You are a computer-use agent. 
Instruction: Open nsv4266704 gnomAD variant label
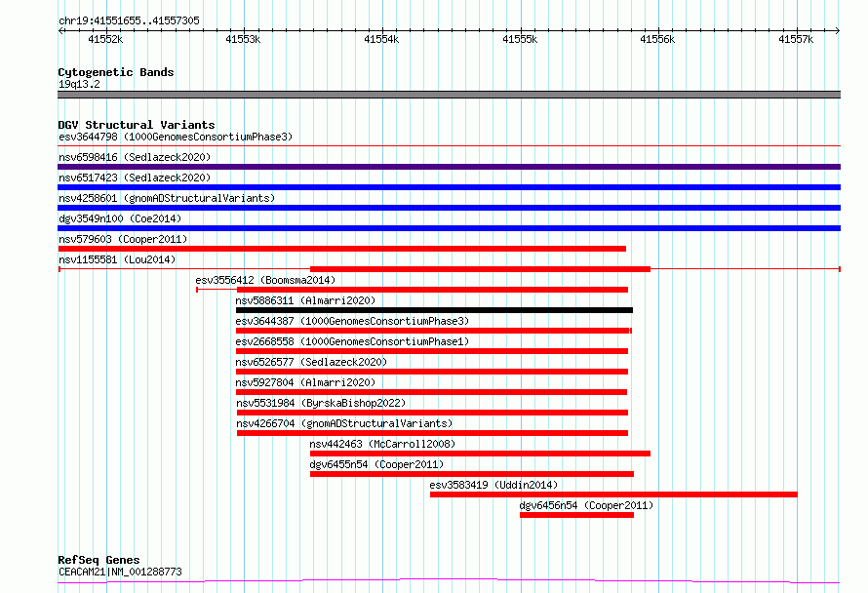click(344, 423)
